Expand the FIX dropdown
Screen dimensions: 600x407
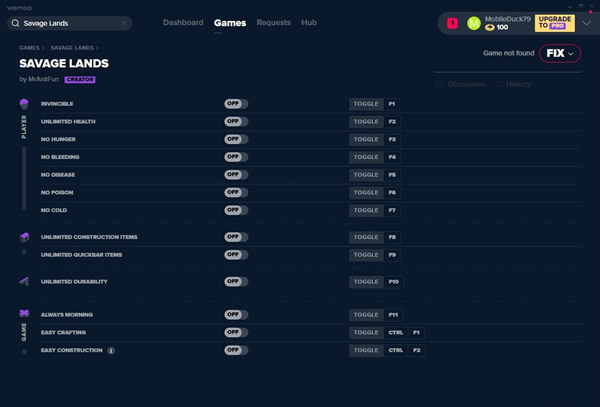(x=560, y=53)
